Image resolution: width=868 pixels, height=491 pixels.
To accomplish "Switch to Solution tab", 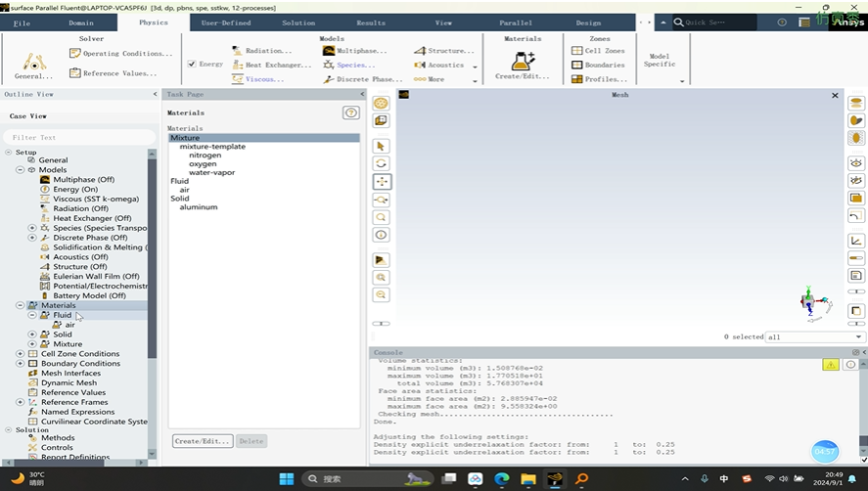I will 298,22.
